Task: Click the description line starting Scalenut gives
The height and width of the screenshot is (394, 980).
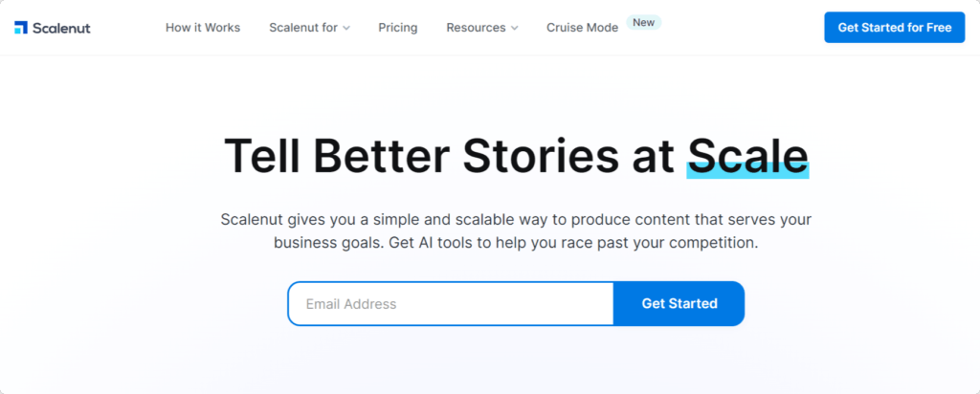Action: (515, 219)
